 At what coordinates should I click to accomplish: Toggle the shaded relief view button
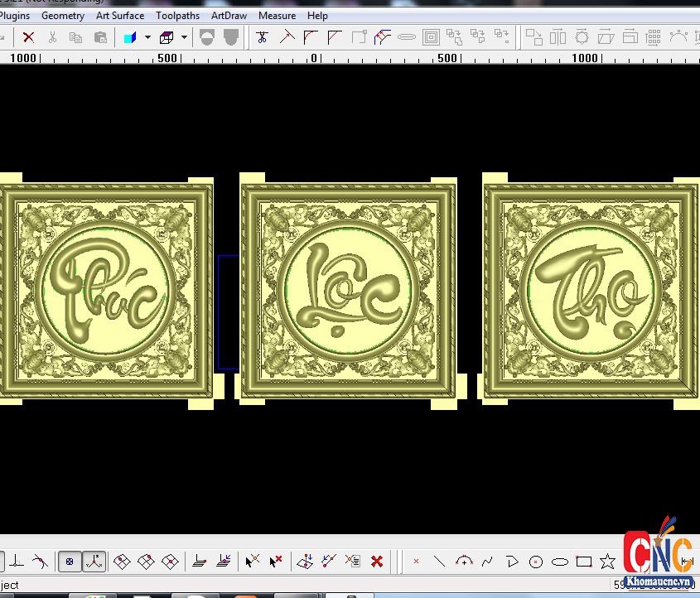tap(205, 36)
